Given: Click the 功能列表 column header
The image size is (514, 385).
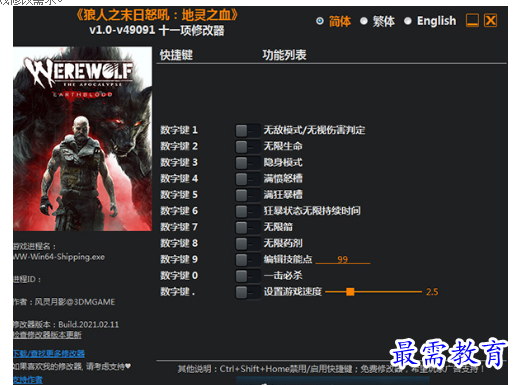Looking at the screenshot, I should click(284, 55).
